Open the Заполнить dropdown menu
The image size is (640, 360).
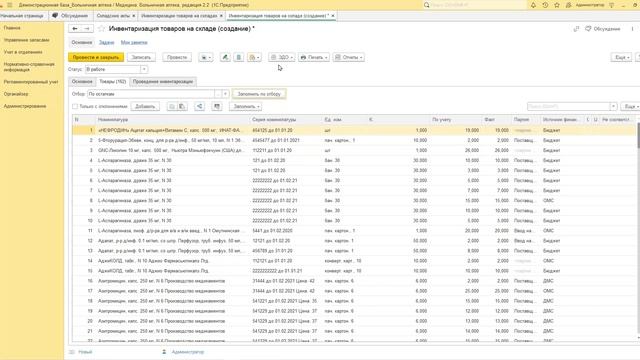[245, 107]
